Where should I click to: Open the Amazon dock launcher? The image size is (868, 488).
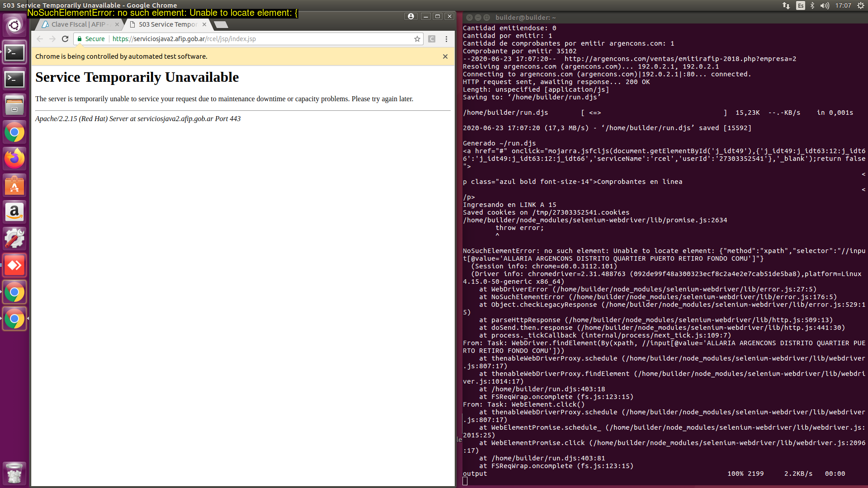(14, 212)
